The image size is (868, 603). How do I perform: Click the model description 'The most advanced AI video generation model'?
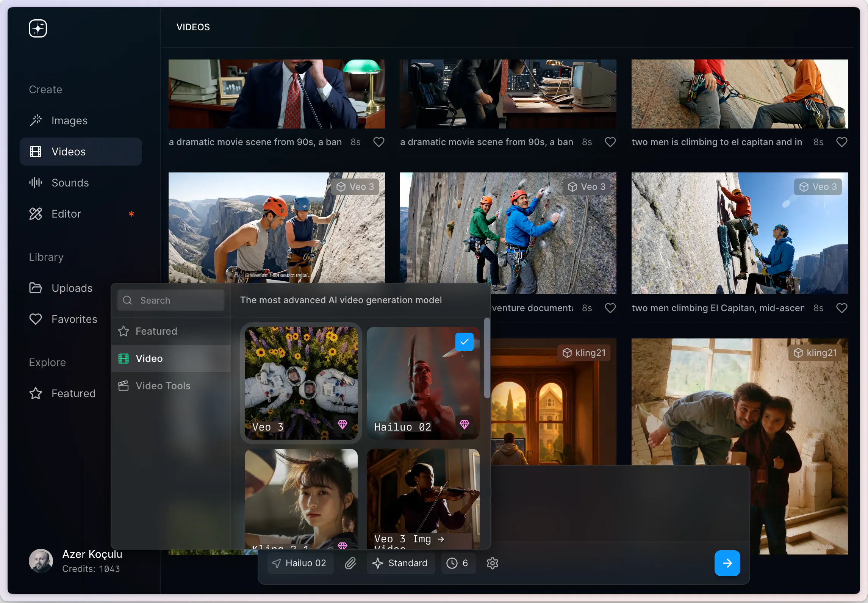[341, 300]
